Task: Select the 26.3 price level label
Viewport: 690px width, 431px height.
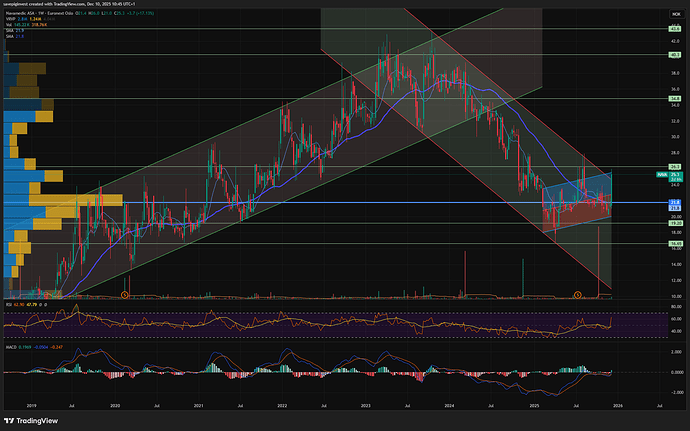Action: pos(675,166)
